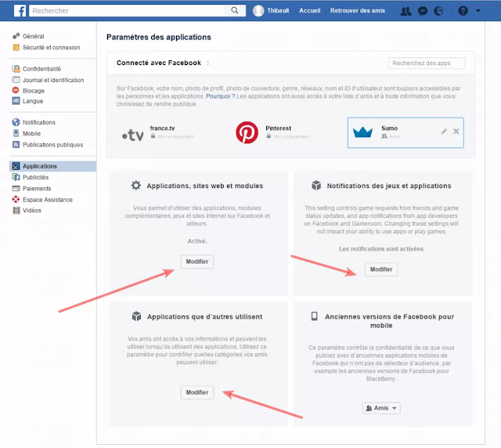Screen dimensions: 501x448
Task: Modifier Notifications des jeux et applications
Action: (x=381, y=269)
